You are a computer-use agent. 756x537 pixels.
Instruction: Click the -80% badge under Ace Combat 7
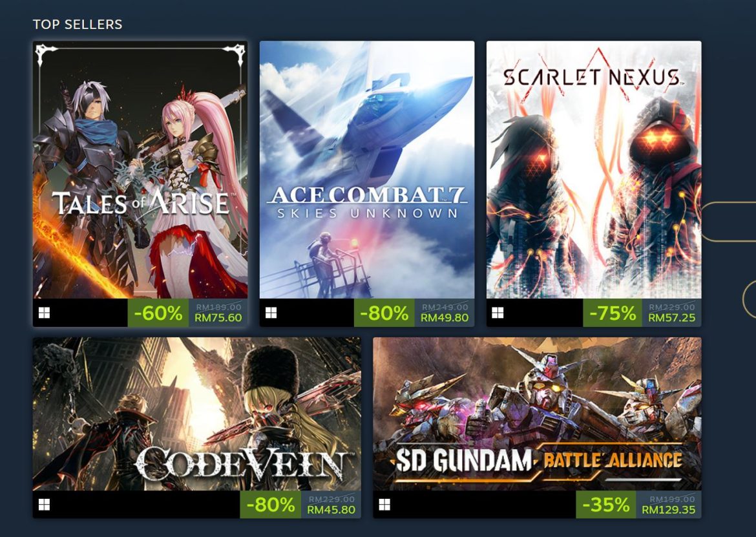384,313
